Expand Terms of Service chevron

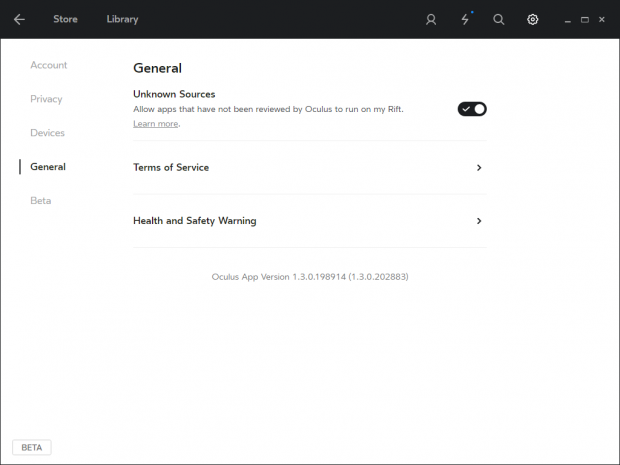pos(479,168)
